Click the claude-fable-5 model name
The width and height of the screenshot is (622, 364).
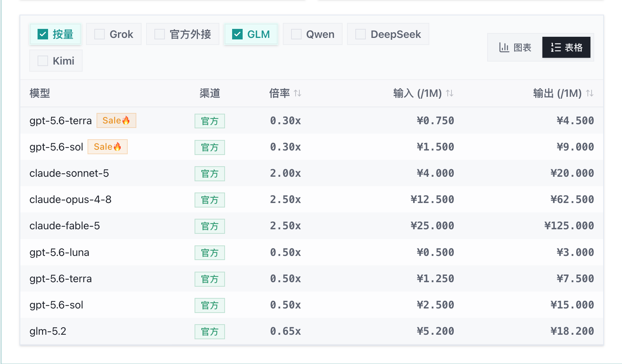(65, 226)
